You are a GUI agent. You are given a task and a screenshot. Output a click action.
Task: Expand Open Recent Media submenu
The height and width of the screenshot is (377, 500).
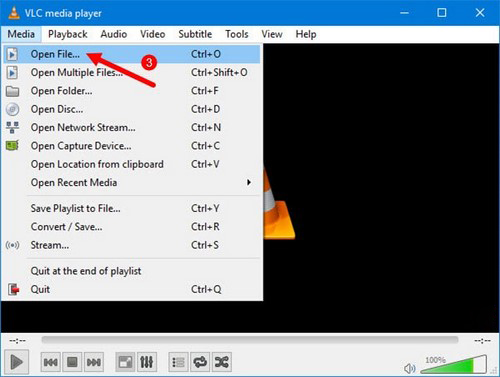pyautogui.click(x=132, y=182)
